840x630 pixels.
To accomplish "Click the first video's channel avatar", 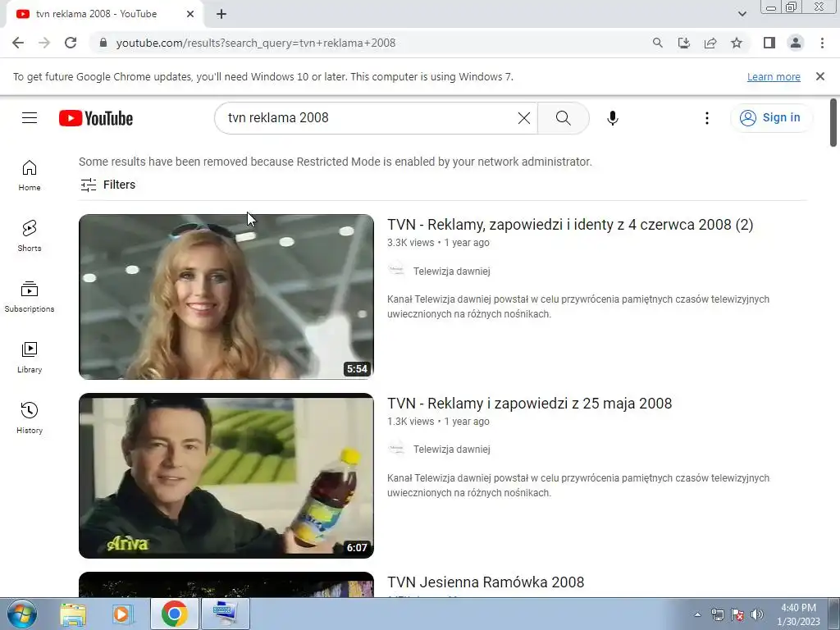I will tap(396, 269).
